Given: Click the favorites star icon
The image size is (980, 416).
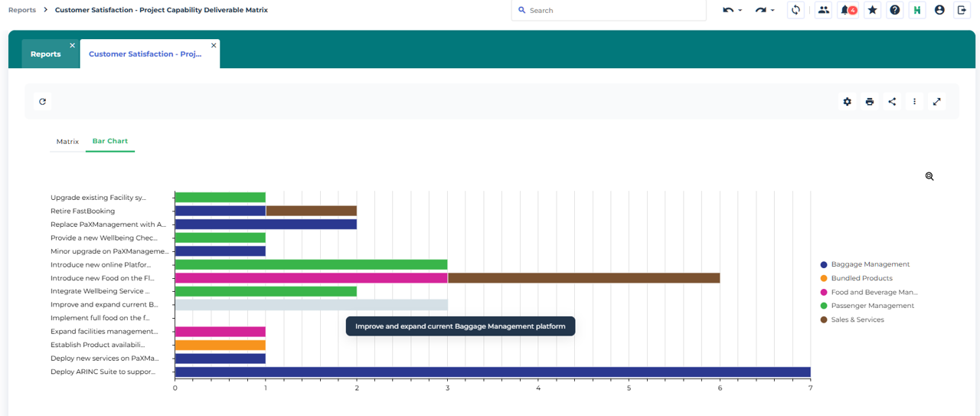Looking at the screenshot, I should pyautogui.click(x=872, y=10).
